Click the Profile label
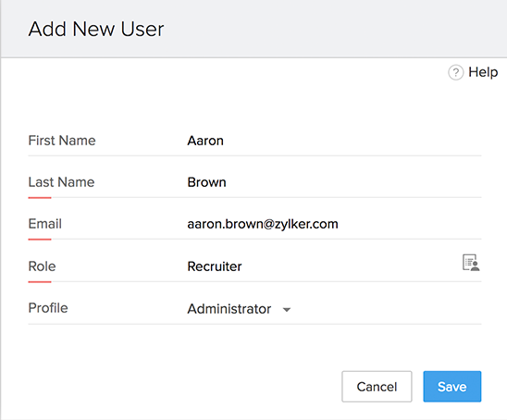 (x=48, y=308)
